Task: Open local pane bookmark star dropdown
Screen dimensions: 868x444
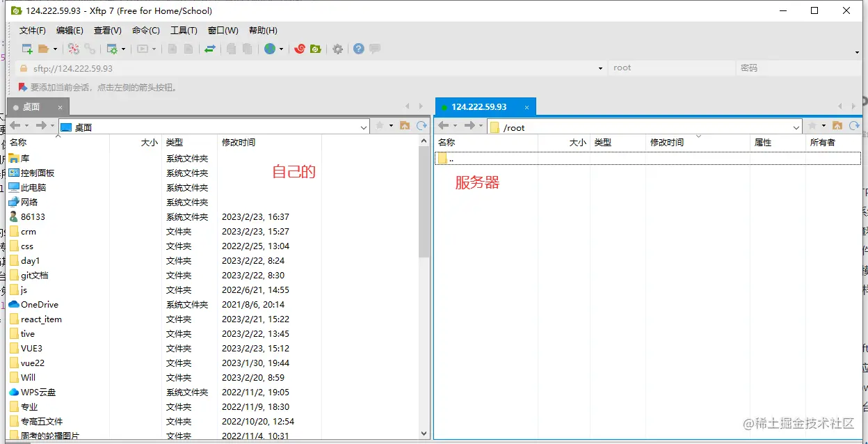Action: coord(391,126)
